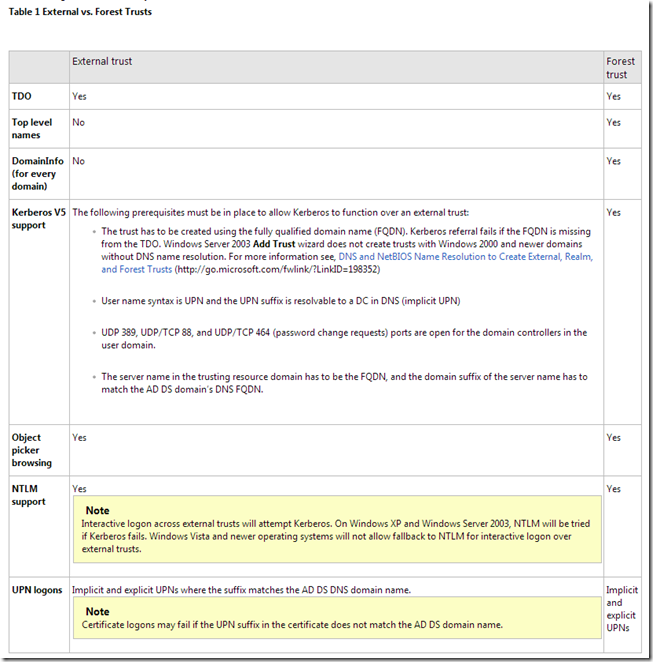This screenshot has height=662, width=653.
Task: Open the DNS and NetBIOS Name Resolution link
Action: (x=347, y=263)
